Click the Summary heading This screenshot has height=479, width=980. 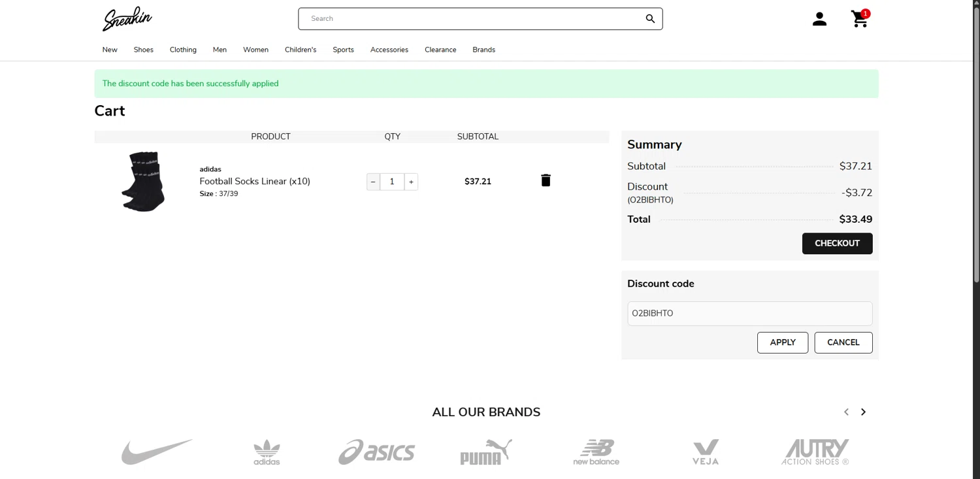[x=655, y=144]
